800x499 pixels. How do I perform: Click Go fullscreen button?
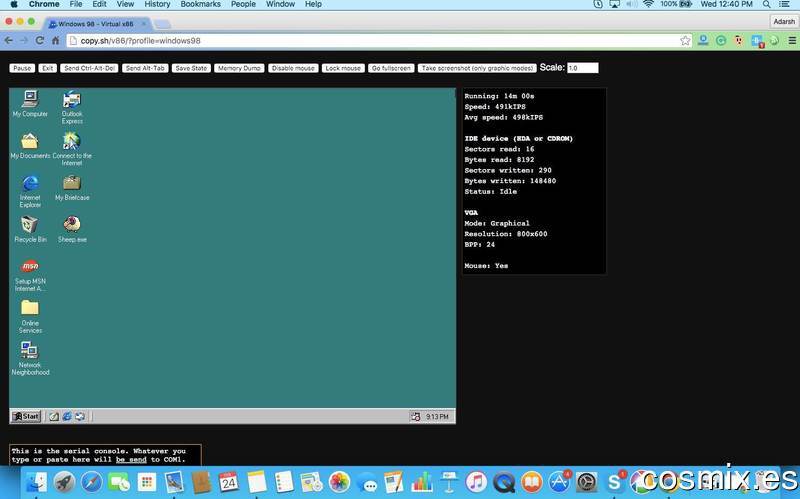(391, 68)
